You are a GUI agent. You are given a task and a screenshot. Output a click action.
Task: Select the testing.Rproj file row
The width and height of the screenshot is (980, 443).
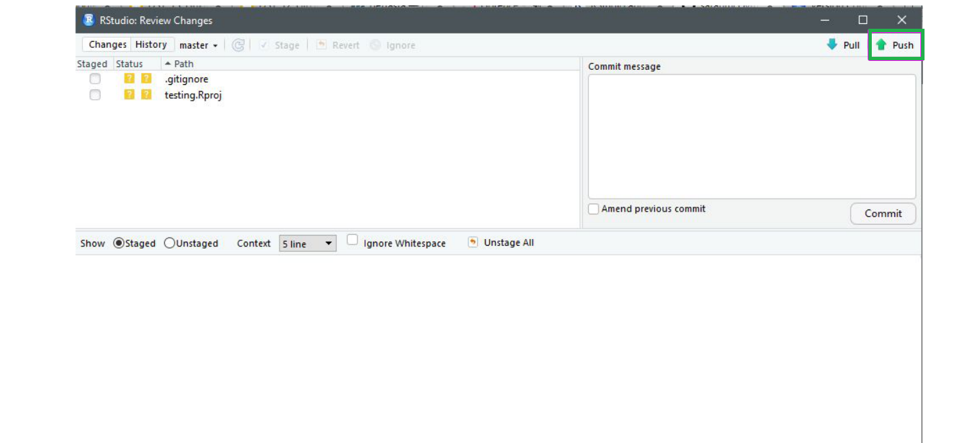tap(327, 94)
